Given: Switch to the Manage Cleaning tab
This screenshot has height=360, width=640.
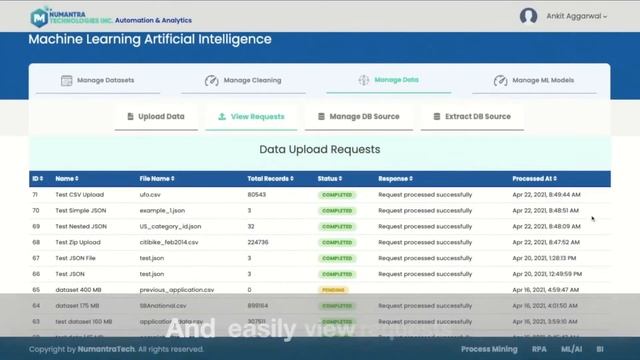Looking at the screenshot, I should [x=243, y=80].
